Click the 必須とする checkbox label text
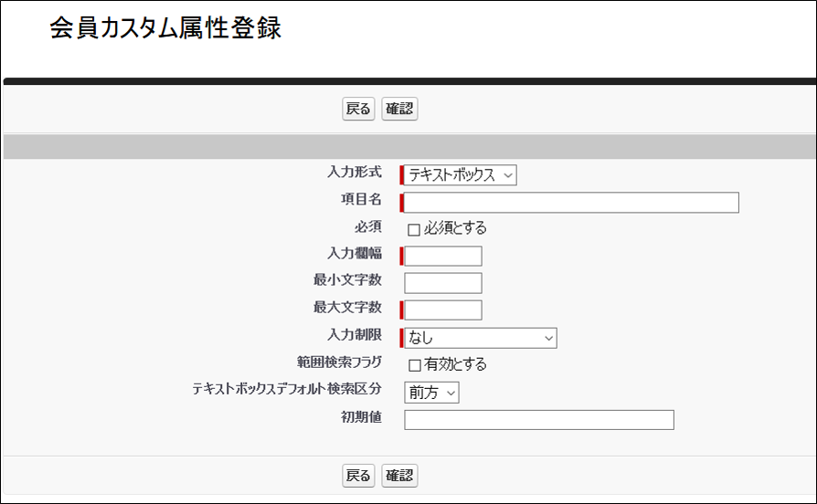 point(455,228)
